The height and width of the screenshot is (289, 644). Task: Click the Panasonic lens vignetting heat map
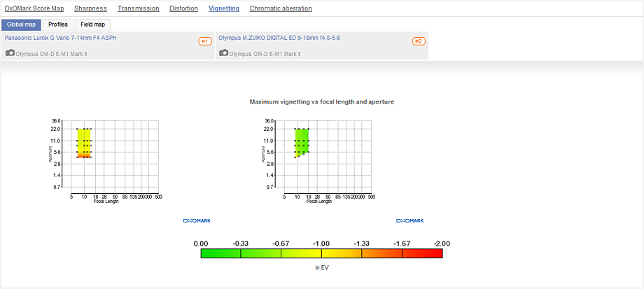pos(84,143)
